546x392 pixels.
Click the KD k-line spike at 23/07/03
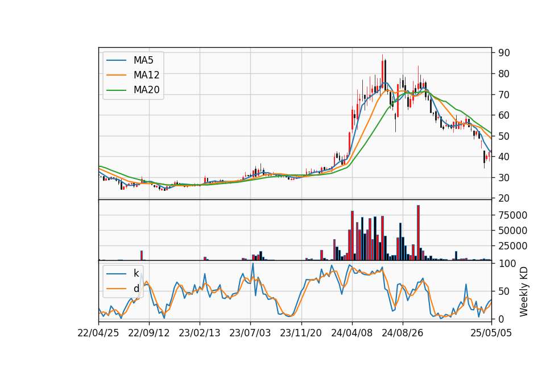click(x=253, y=278)
